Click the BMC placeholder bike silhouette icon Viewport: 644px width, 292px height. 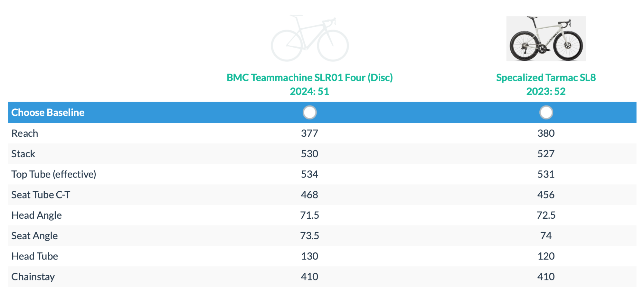pos(309,38)
